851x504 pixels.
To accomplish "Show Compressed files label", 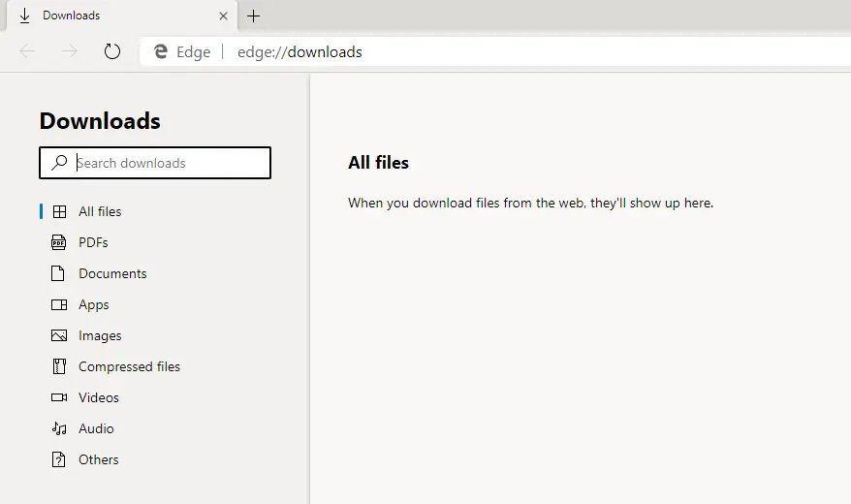I will point(129,366).
